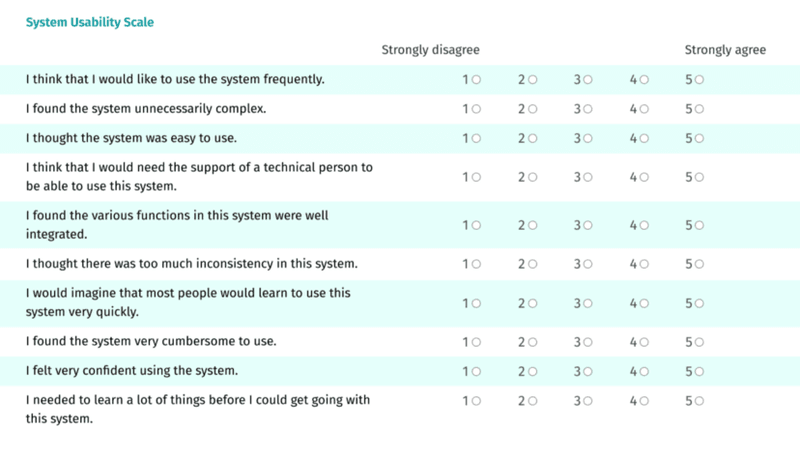This screenshot has height=457, width=800.
Task: Select 1 for 'would like to use the system frequently'
Action: point(476,79)
